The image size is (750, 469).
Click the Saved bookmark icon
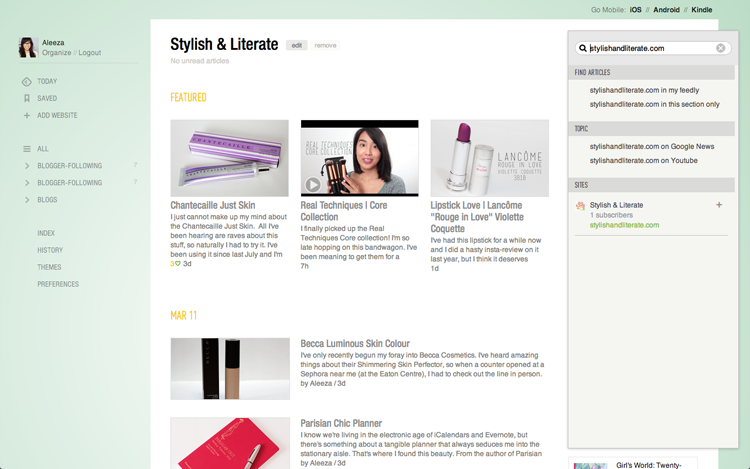[27, 98]
